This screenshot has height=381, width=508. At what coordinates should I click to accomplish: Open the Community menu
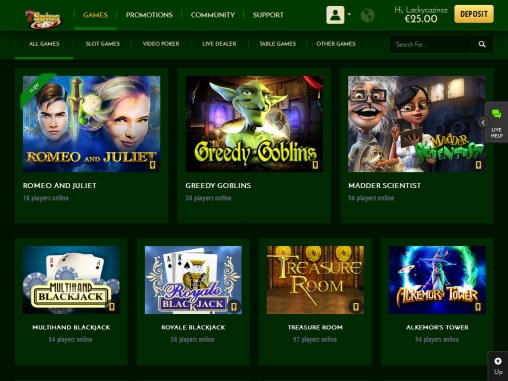click(x=213, y=15)
